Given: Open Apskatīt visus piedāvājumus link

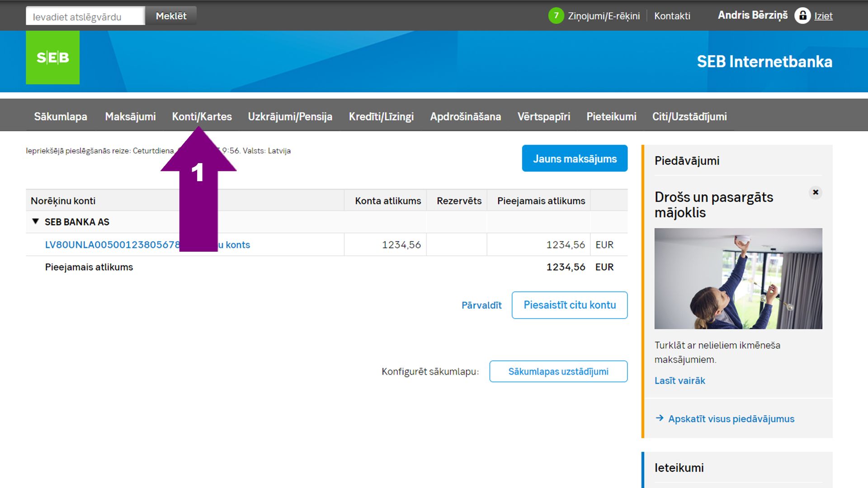Looking at the screenshot, I should tap(731, 419).
